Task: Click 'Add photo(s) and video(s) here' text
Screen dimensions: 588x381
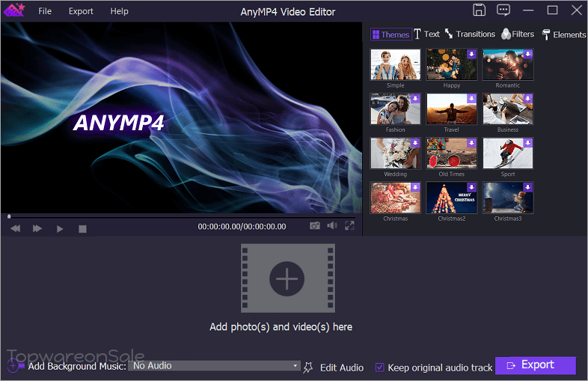Action: point(281,327)
